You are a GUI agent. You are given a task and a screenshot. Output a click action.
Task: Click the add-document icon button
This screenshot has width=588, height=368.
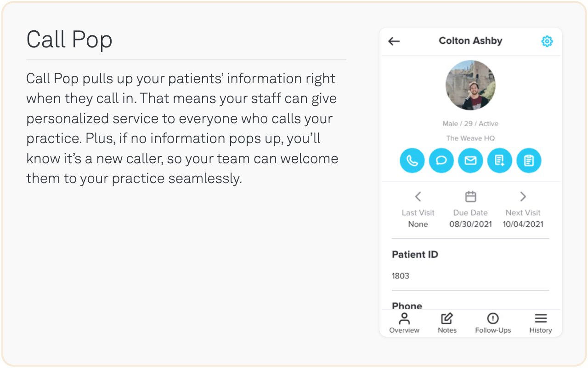pos(500,161)
